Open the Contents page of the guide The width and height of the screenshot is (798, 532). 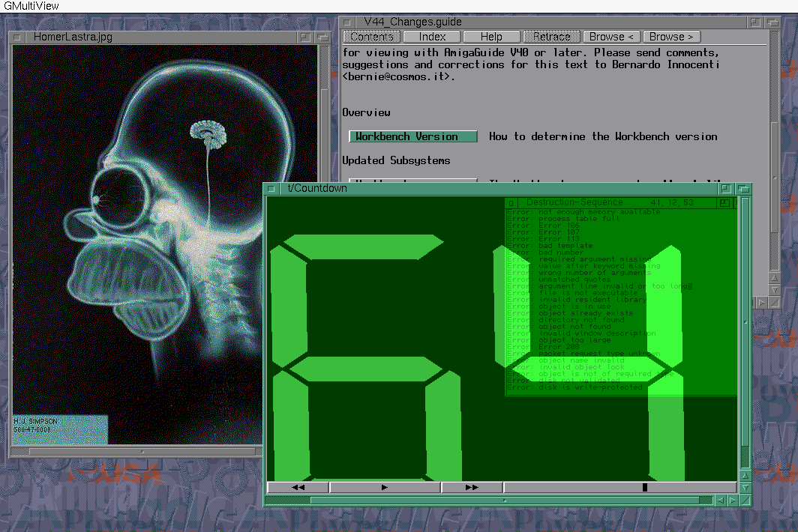tap(372, 37)
